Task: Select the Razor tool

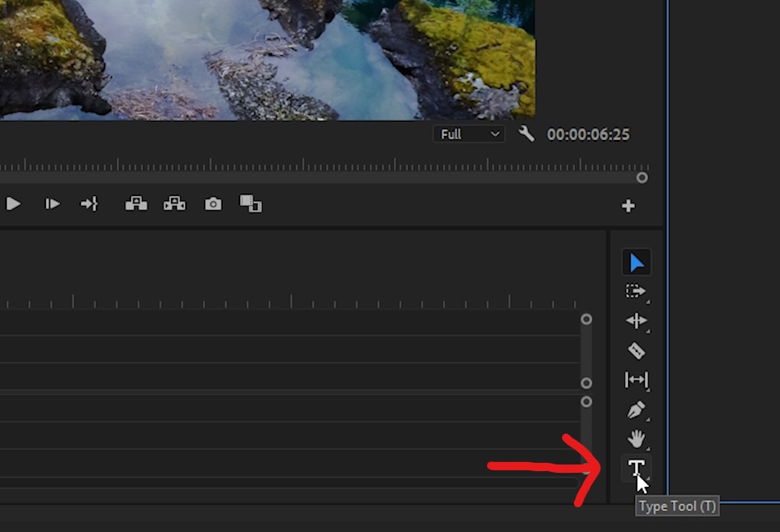Action: coord(637,350)
